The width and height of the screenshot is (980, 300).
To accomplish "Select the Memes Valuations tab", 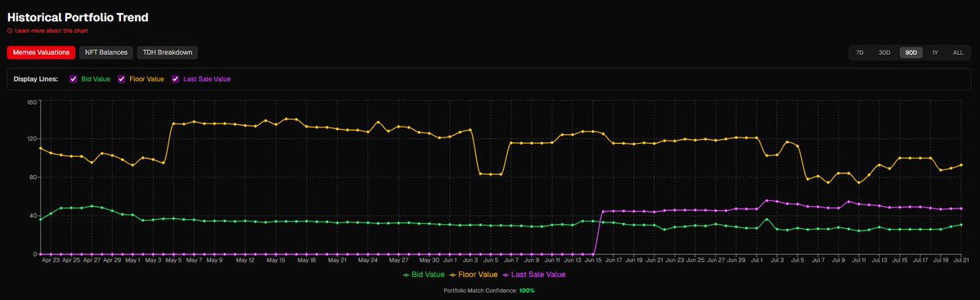I will 41,52.
